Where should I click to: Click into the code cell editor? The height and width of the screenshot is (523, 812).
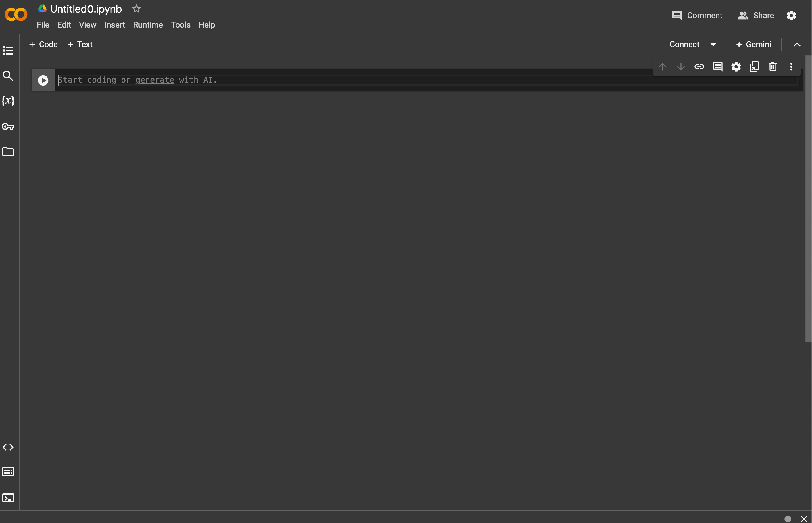407,80
